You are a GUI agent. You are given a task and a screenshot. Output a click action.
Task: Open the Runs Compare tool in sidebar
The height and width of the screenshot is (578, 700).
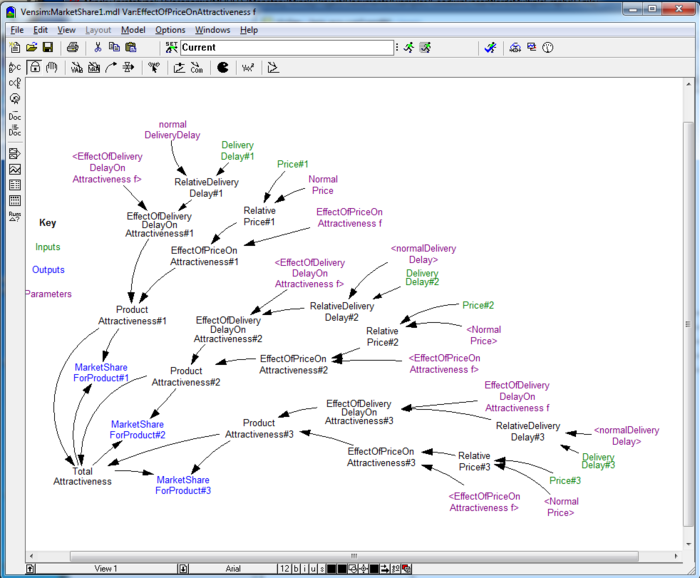(15, 216)
